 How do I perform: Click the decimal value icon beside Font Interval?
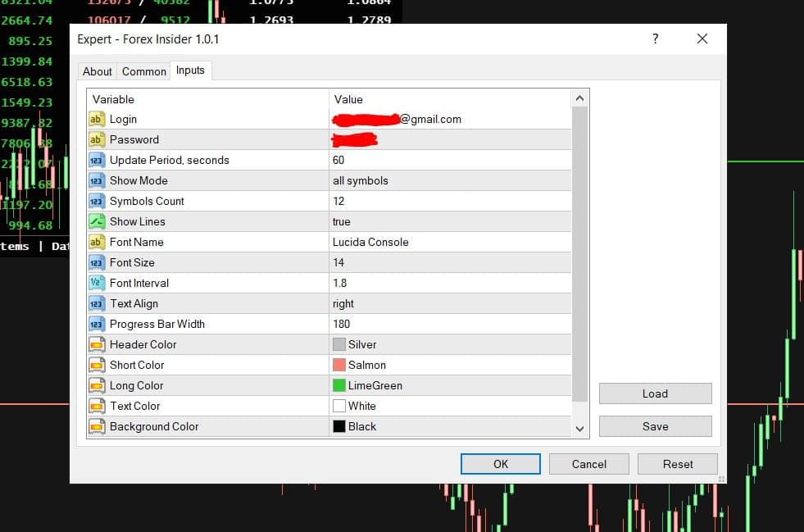(x=98, y=283)
